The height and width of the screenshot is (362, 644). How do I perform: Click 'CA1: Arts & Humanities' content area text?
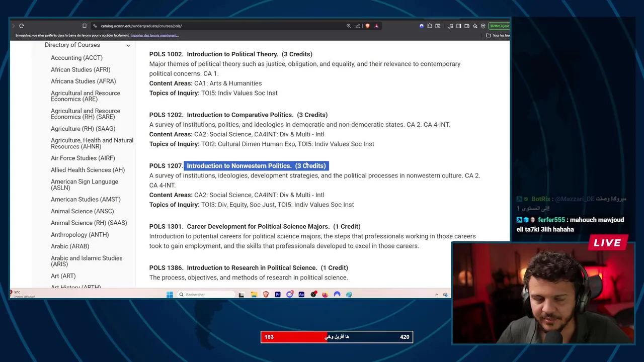(228, 83)
